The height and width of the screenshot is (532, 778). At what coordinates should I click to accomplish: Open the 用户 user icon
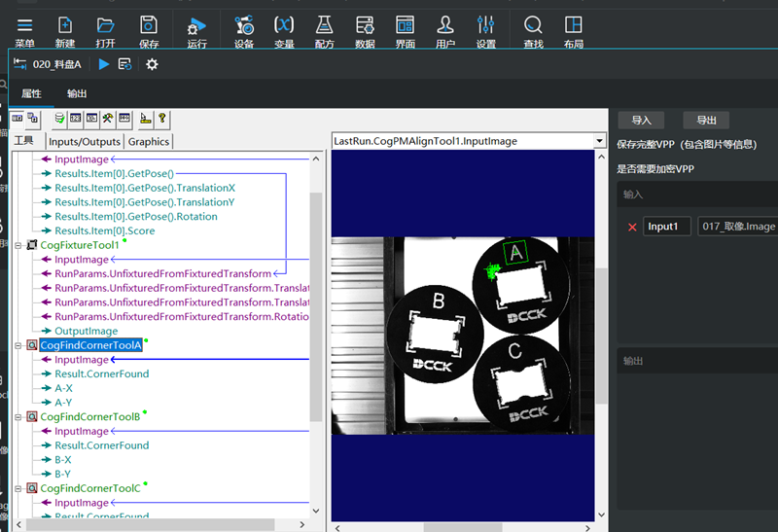445,31
